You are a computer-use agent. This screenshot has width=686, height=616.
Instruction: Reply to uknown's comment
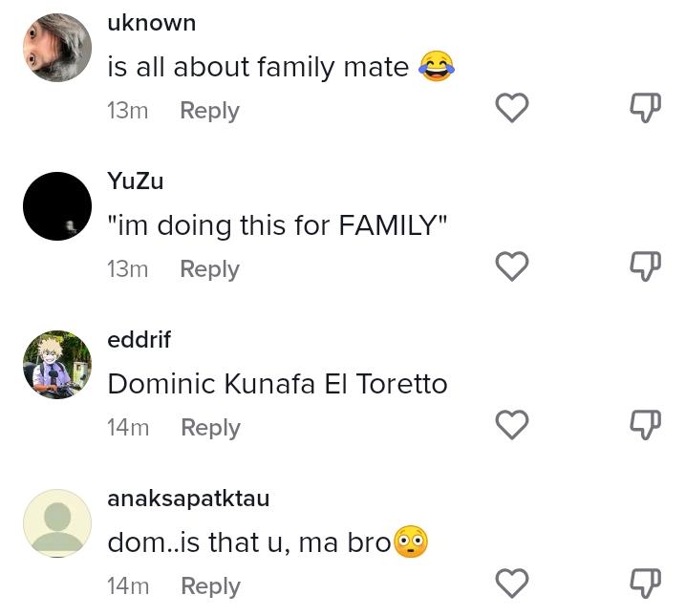tap(209, 111)
